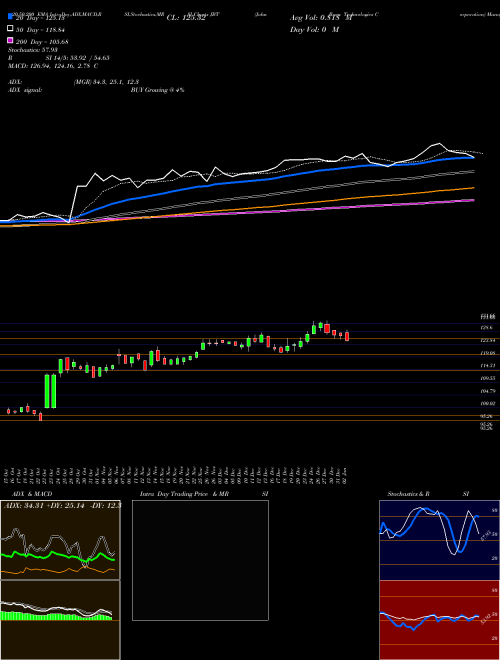The height and width of the screenshot is (660, 500).
Task: Click the 'Day Vol: 0 M' readout
Action: coord(314,30)
